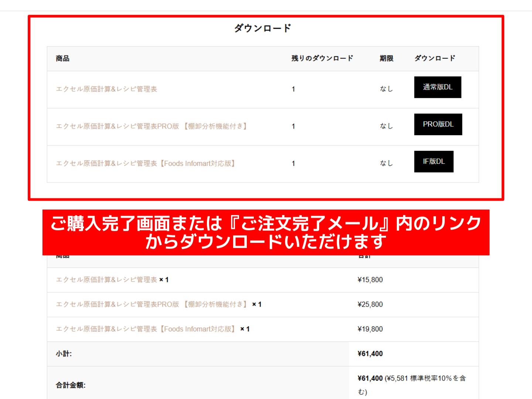The image size is (532, 399).
Task: Select the ¥19,800 price value
Action: coord(370,329)
